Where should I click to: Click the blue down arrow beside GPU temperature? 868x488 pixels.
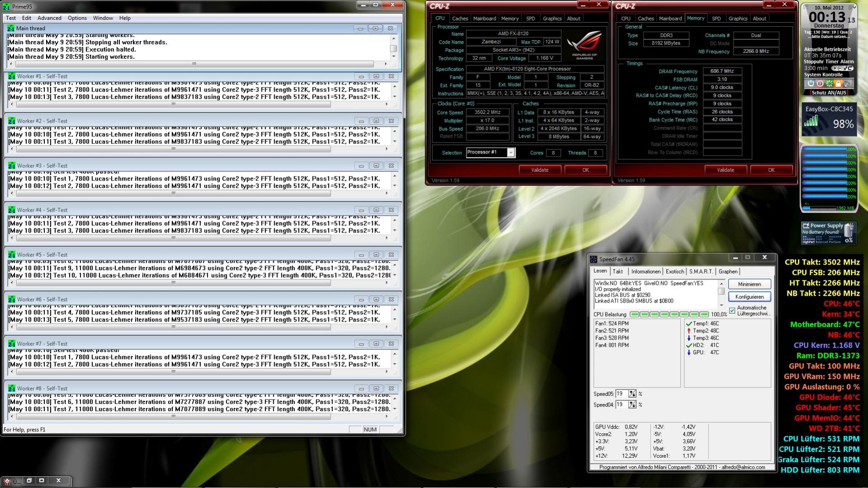689,353
